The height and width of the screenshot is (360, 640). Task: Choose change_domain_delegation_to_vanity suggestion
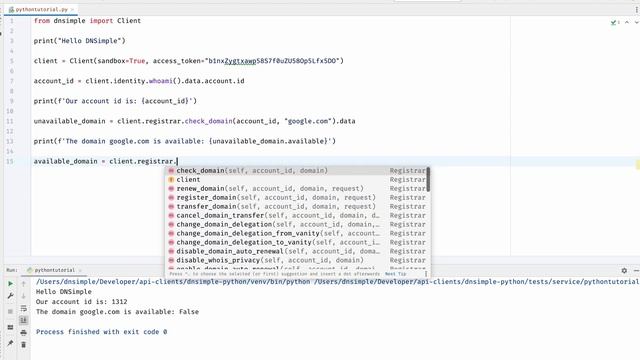pos(297,242)
